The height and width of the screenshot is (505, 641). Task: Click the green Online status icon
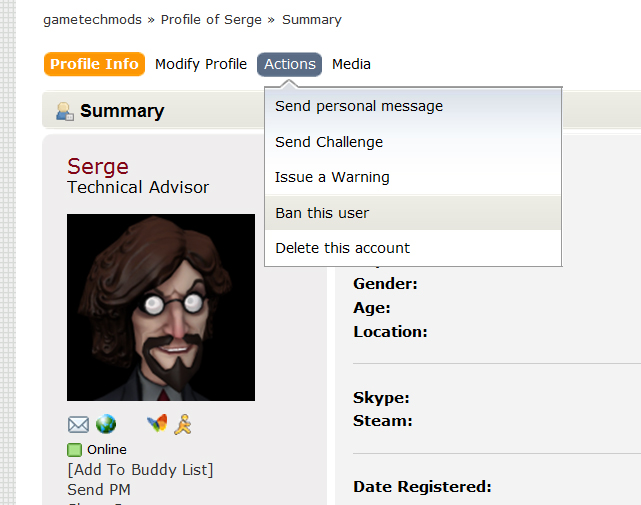click(x=74, y=450)
